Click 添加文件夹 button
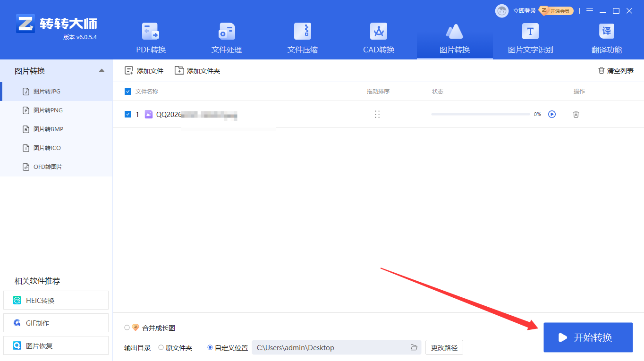This screenshot has height=361, width=644. click(x=197, y=71)
